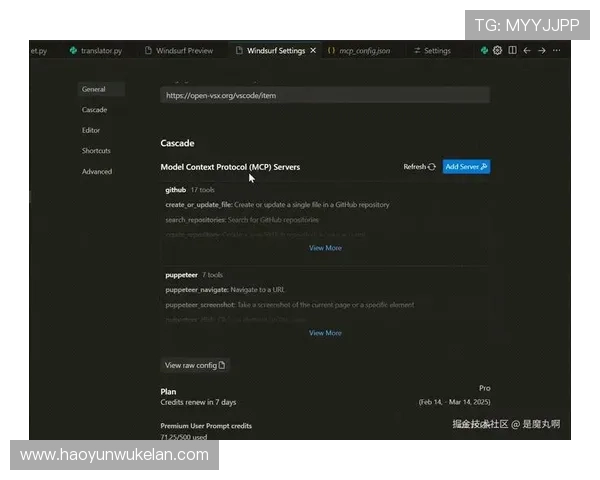Click the Add Server button
Viewport: 600px width, 480px height.
point(466,167)
